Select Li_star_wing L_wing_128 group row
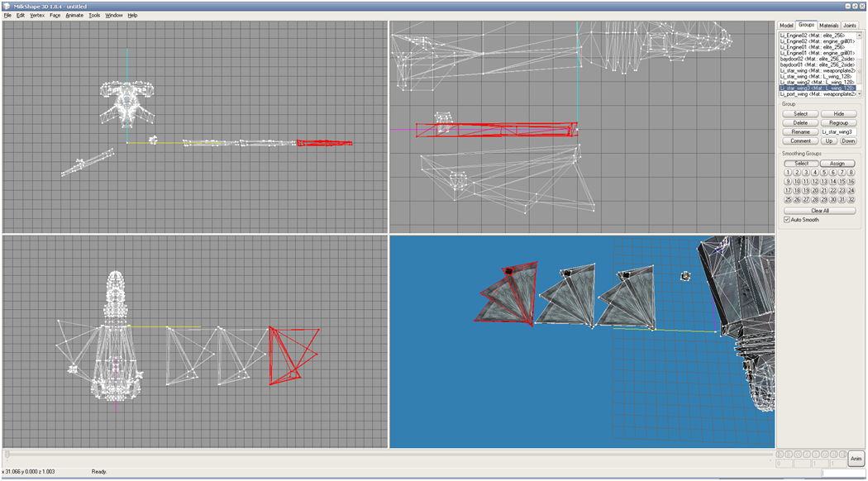 coord(817,76)
